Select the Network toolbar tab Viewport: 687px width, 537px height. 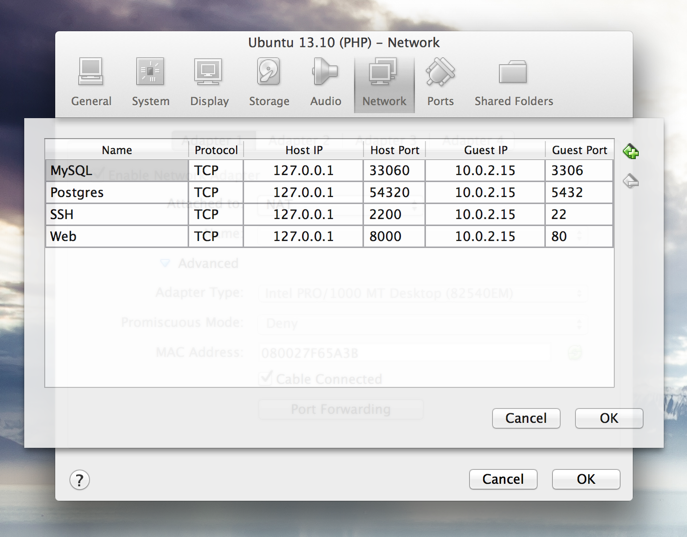point(384,84)
